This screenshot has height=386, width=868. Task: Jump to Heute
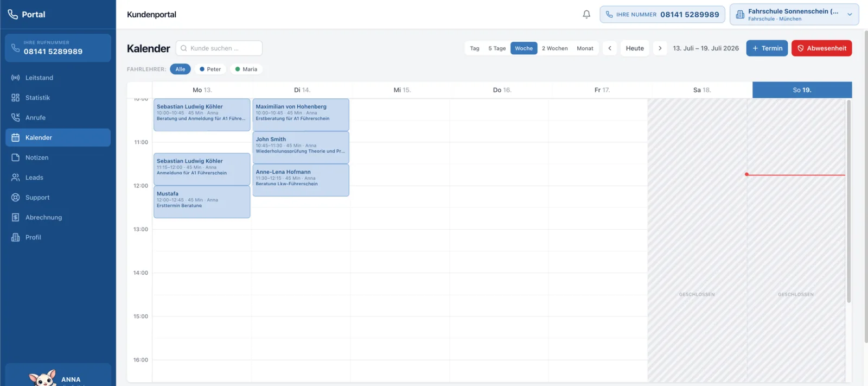pos(635,48)
